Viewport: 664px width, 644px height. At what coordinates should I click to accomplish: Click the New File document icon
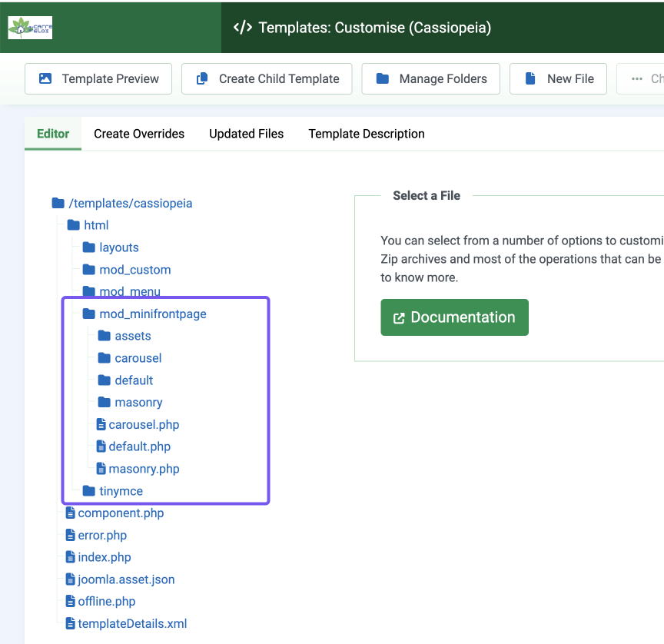click(x=530, y=78)
